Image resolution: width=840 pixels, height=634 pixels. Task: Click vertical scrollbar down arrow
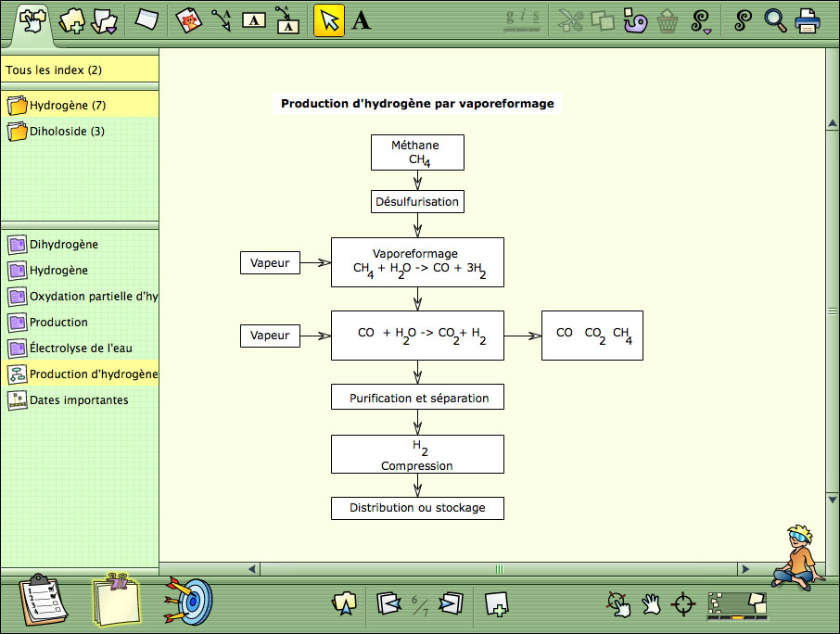833,499
